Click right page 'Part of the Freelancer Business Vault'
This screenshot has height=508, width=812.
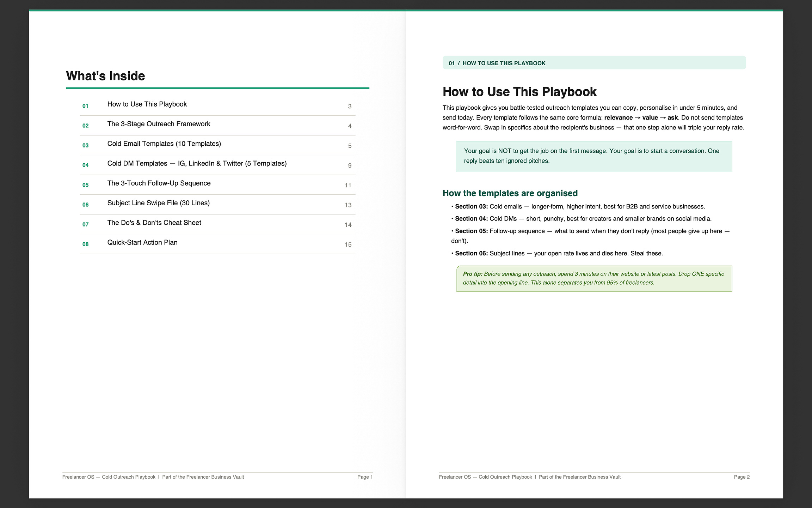(x=580, y=477)
